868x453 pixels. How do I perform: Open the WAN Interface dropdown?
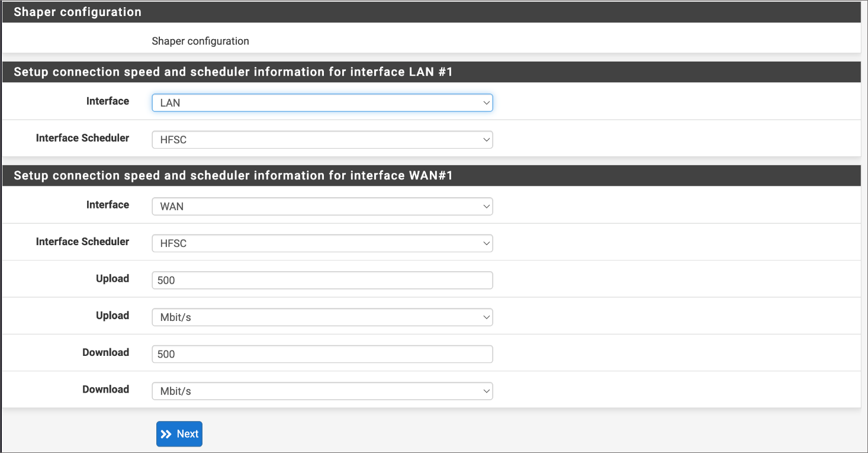(322, 206)
